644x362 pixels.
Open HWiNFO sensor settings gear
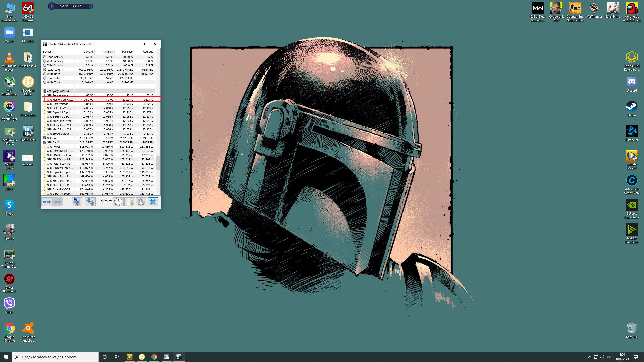pos(141,202)
